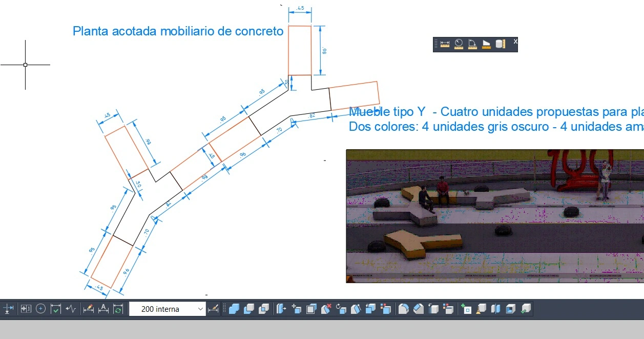
Task: Click the solid Intersect tool icon
Action: pos(264,309)
